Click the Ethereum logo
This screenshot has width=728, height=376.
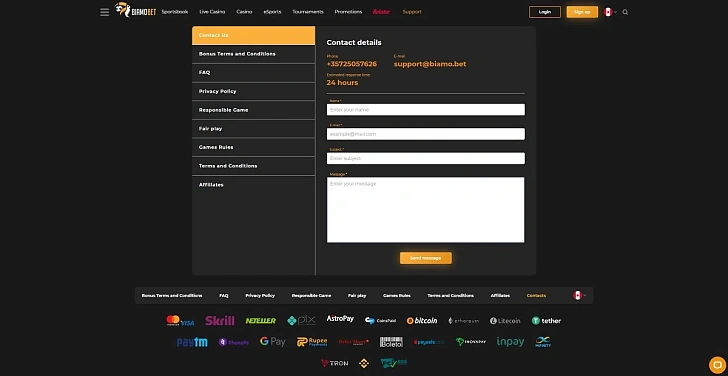click(463, 321)
